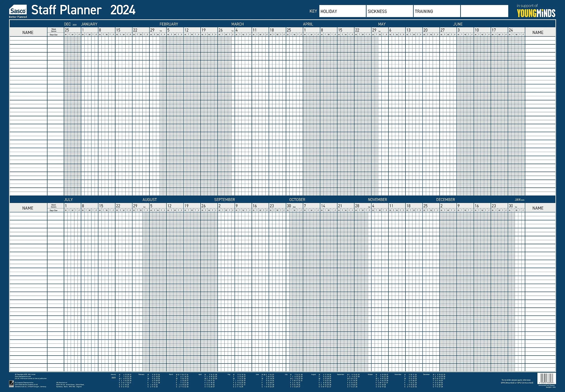Click the JUNE month header
The height and width of the screenshot is (392, 565).
click(x=458, y=24)
